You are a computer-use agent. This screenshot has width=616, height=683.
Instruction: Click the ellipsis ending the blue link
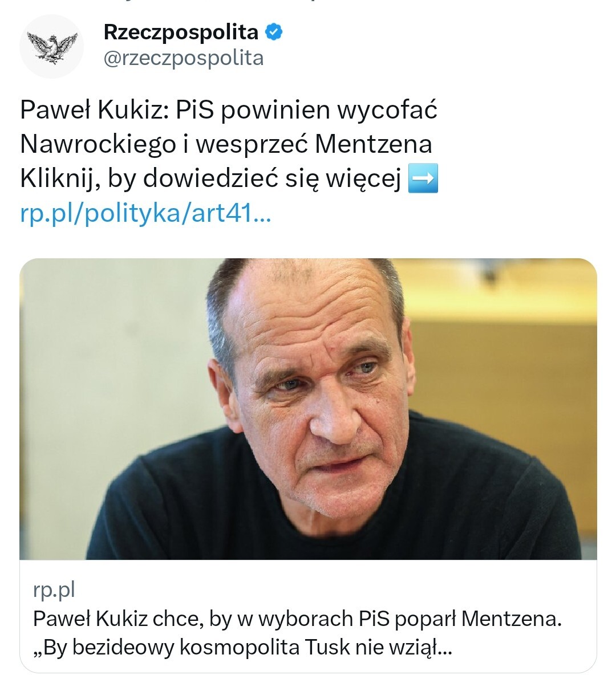coord(261,216)
